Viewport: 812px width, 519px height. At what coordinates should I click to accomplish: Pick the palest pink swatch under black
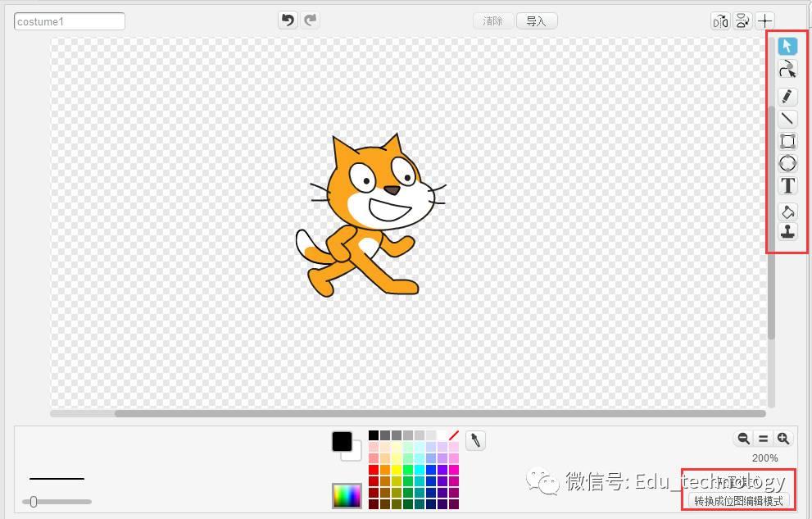click(374, 447)
